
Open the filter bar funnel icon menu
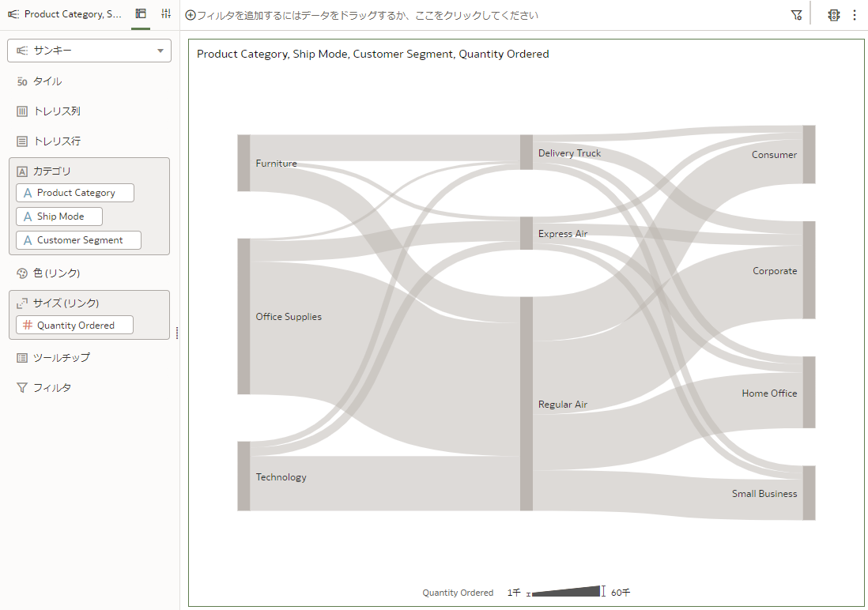(x=797, y=15)
